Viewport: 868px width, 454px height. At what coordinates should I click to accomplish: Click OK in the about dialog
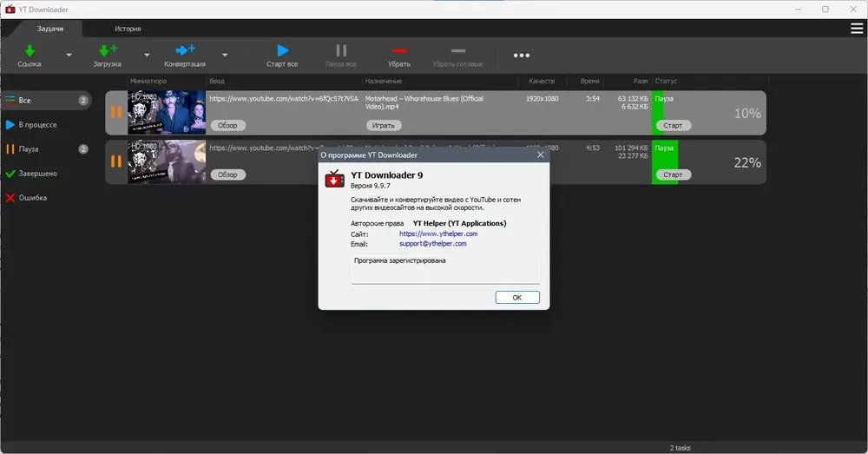tap(517, 298)
